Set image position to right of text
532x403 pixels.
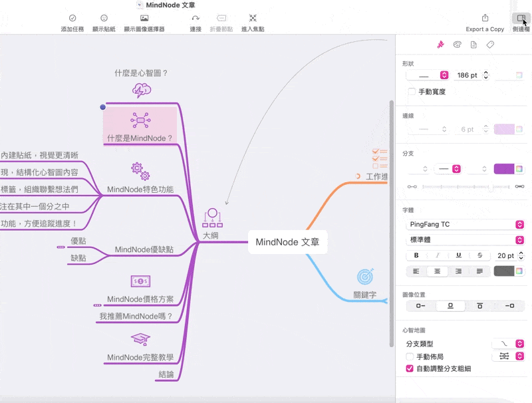click(509, 306)
